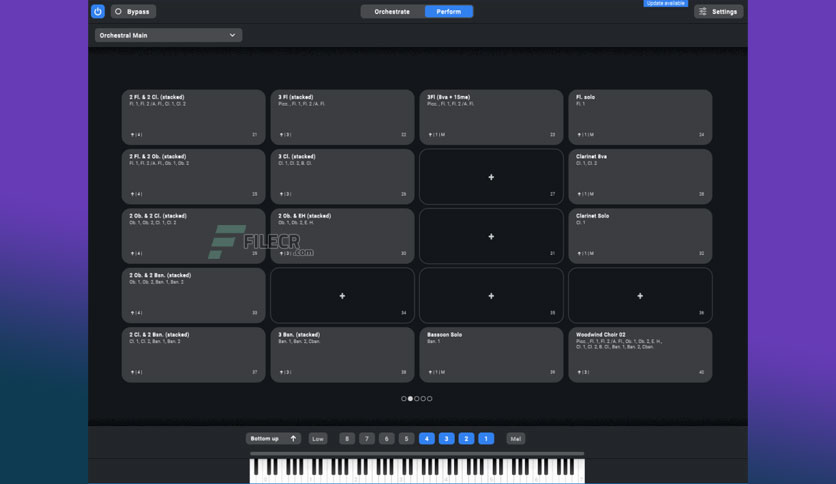Viewport: 836px width, 484px height.
Task: Go to the second page dot
Action: tap(410, 398)
